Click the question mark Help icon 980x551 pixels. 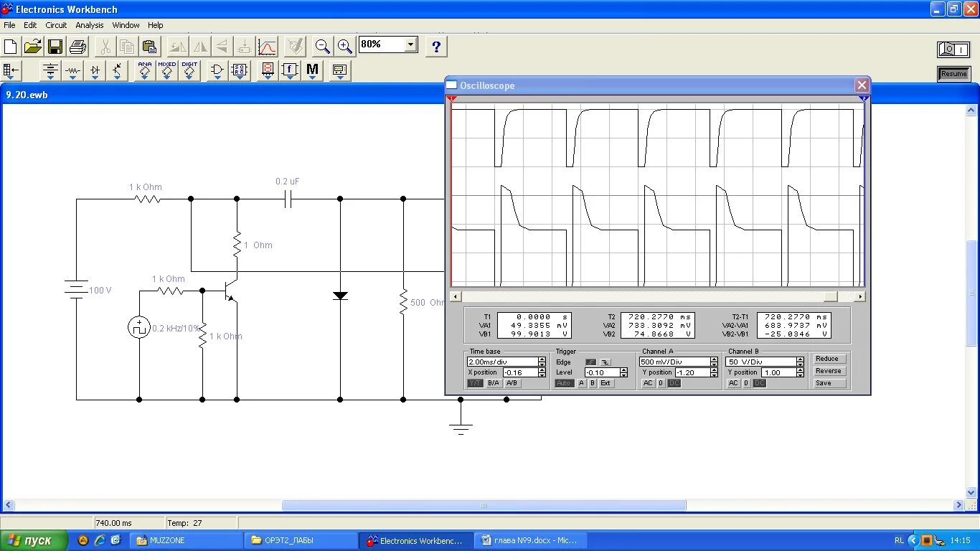click(x=436, y=47)
